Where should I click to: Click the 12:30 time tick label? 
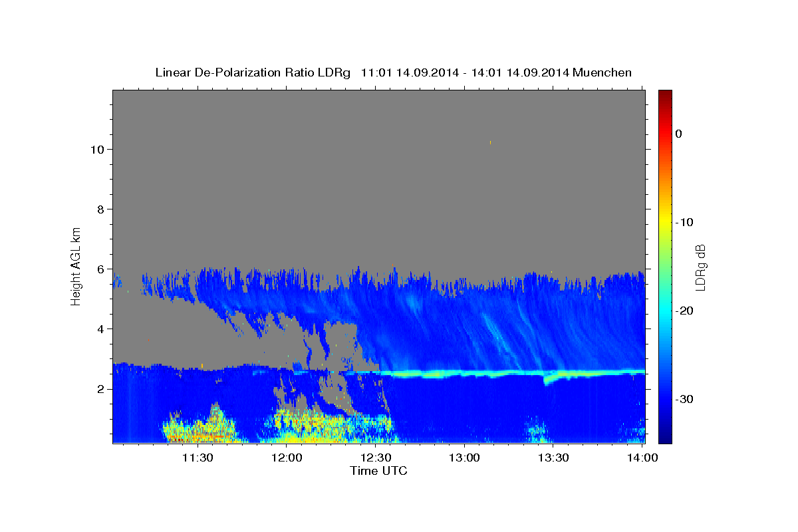pyautogui.click(x=376, y=458)
